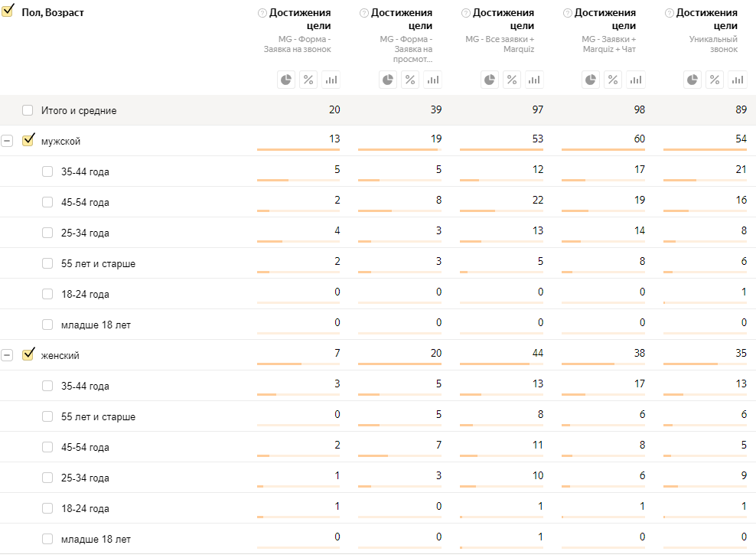Click help icon beside 'Уникальный звонок' header
This screenshot has width=756, height=558.
[670, 13]
